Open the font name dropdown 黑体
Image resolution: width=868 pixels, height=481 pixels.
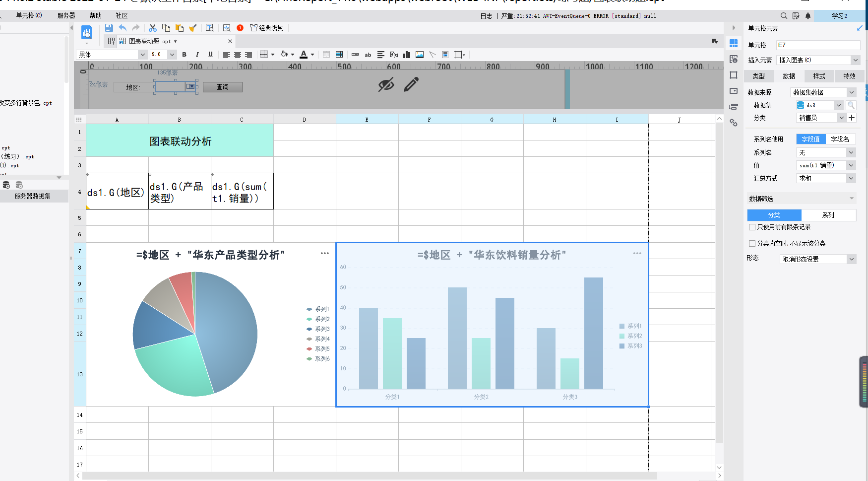(x=143, y=55)
